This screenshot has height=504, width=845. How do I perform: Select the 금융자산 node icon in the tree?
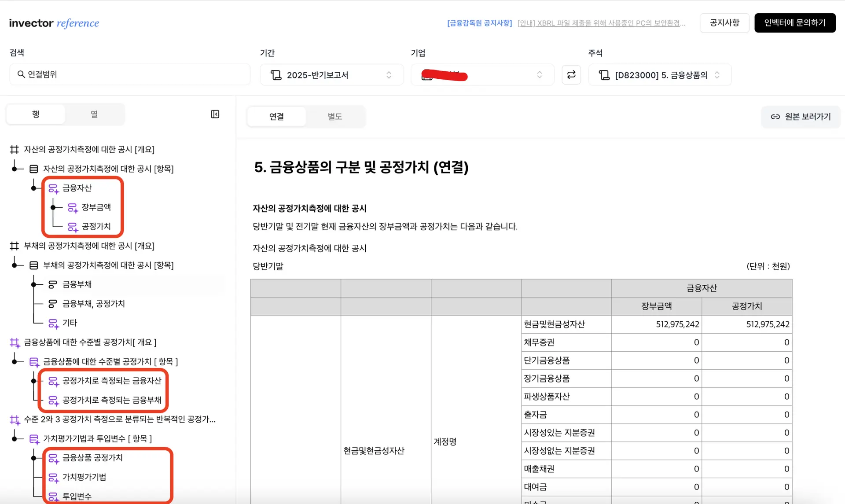[53, 188]
